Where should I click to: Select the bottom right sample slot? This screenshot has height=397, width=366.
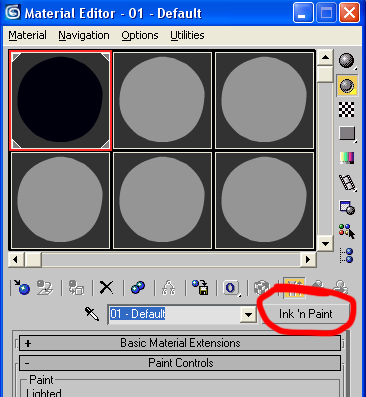click(264, 200)
